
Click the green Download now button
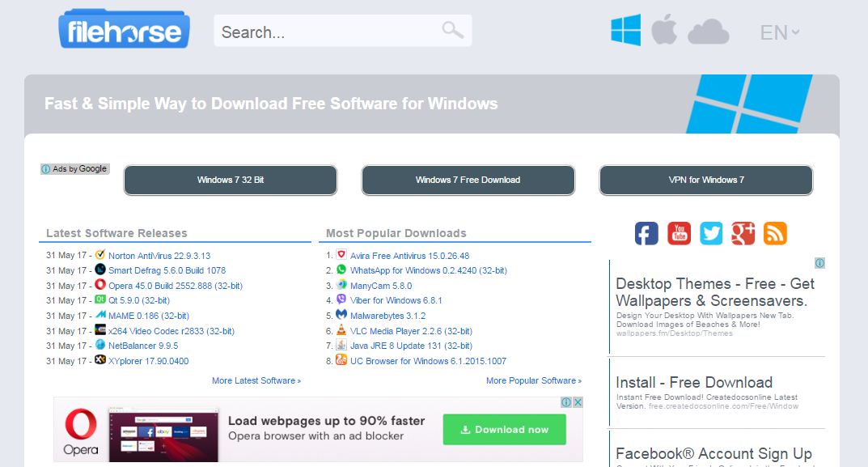(x=504, y=429)
